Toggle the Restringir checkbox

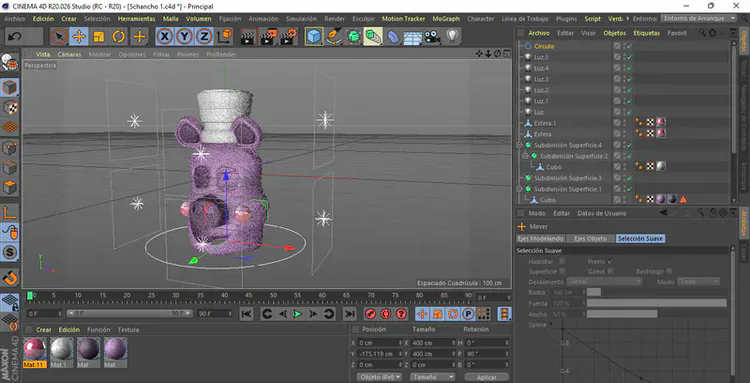point(669,272)
